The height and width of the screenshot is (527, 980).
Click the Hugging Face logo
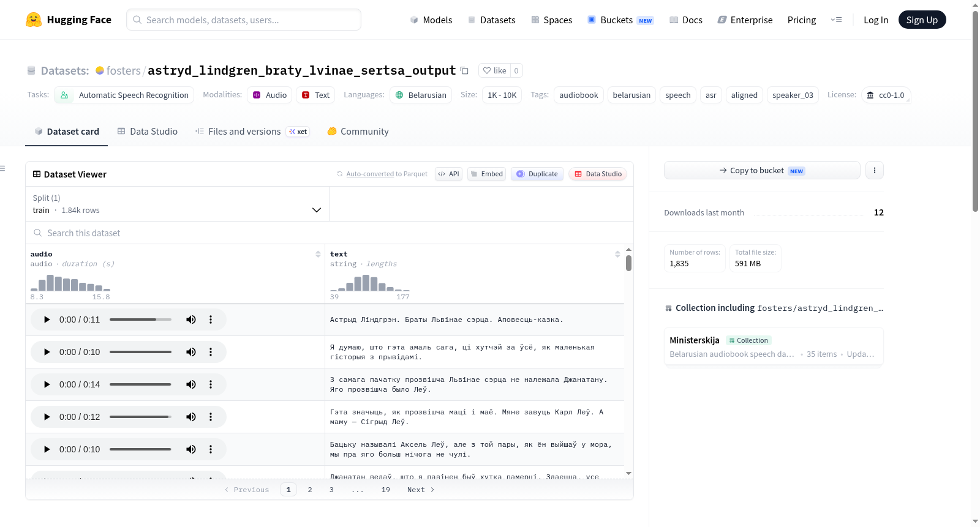[34, 20]
